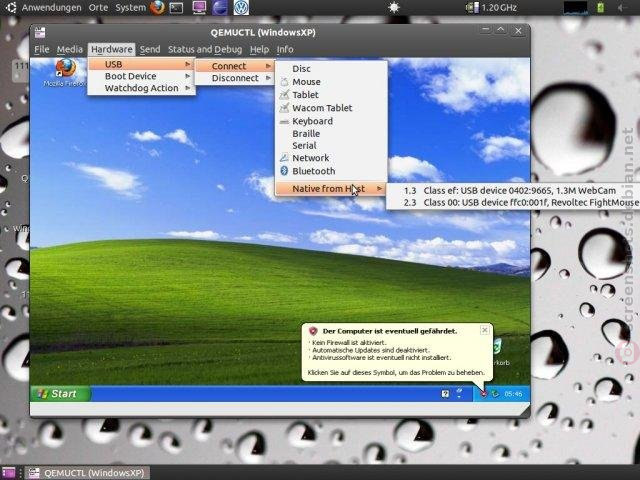Click the Windows XP Start button

point(60,393)
